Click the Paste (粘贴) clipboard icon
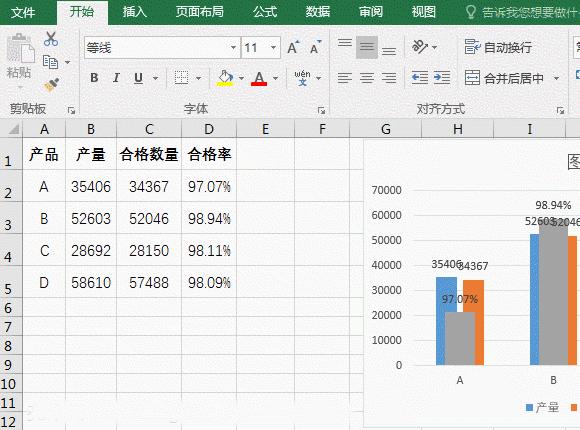 [x=20, y=48]
